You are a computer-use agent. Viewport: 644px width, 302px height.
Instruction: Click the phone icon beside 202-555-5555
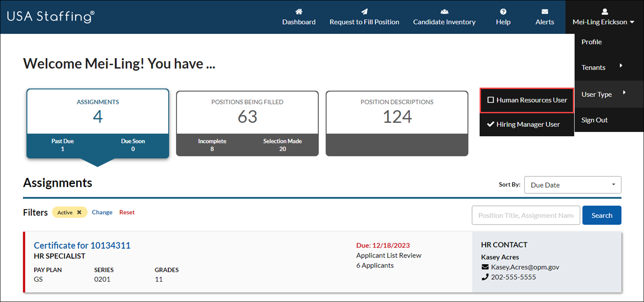(x=485, y=277)
